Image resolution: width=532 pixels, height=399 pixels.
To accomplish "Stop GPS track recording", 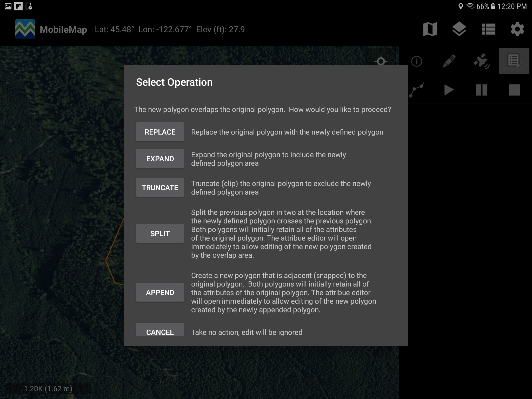I will point(514,90).
